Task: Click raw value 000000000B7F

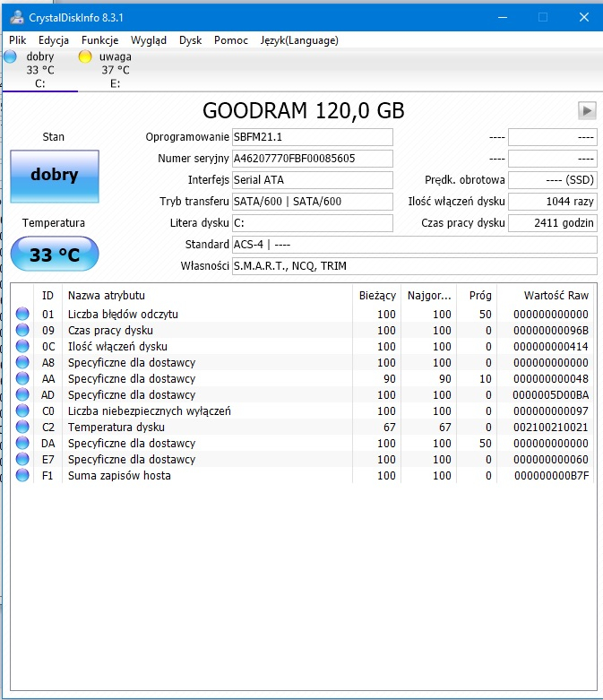Action: [x=551, y=475]
